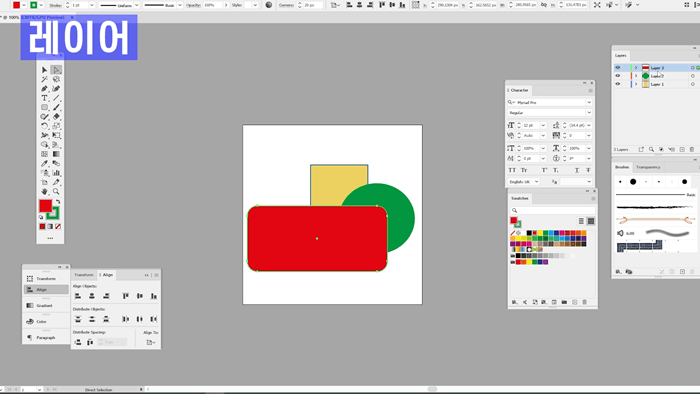Screen dimensions: 700x394
Task: Swap fill and stroke colors arrow
Action: coord(58,202)
